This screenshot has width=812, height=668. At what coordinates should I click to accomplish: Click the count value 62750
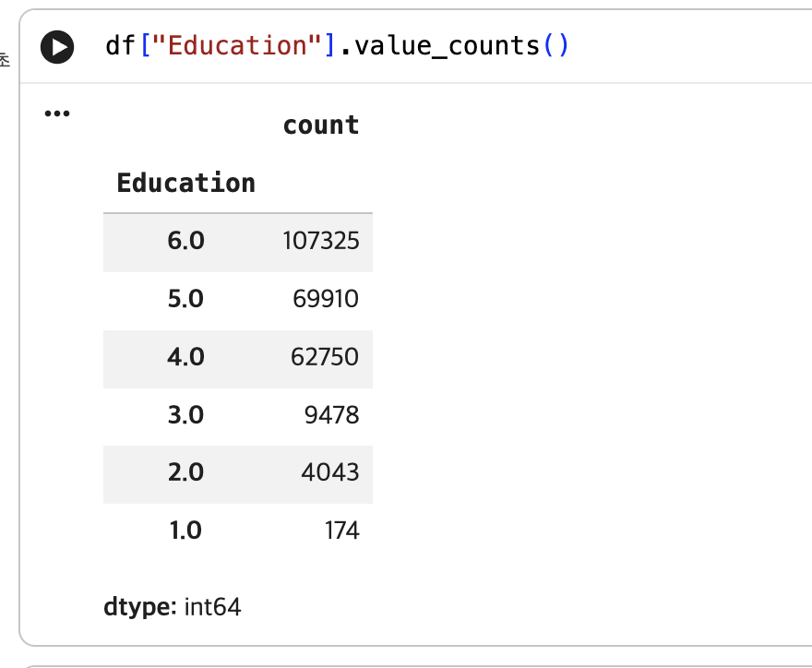tap(325, 357)
